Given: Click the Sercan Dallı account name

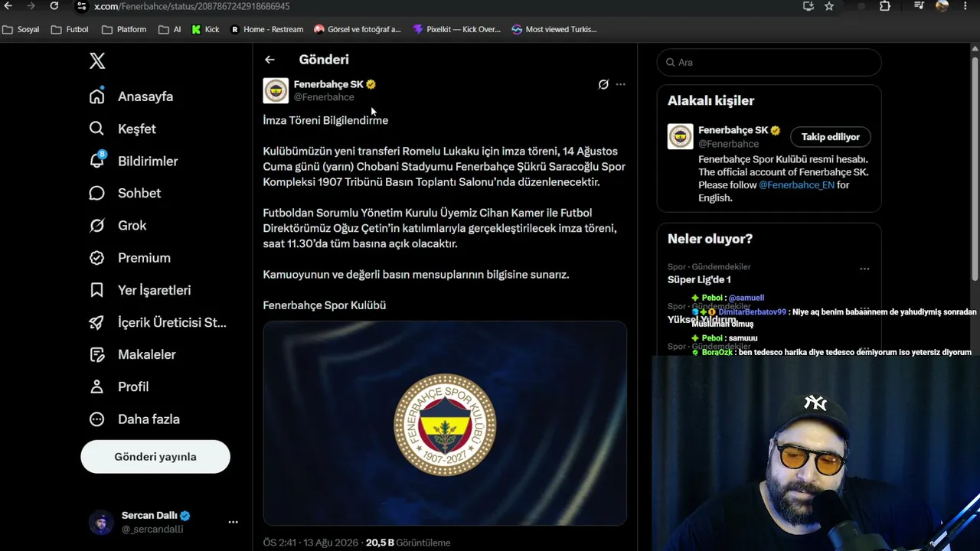Looking at the screenshot, I should point(149,516).
